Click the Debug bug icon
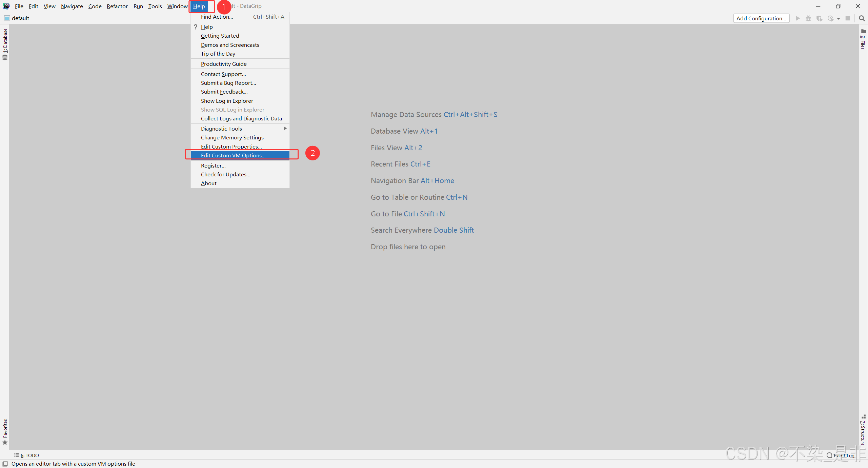The height and width of the screenshot is (468, 868). tap(808, 18)
